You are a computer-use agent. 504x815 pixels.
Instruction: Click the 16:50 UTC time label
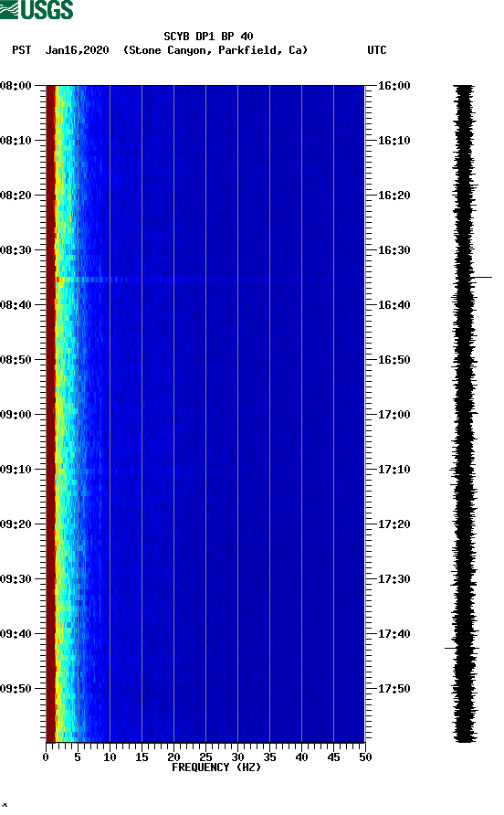click(394, 360)
